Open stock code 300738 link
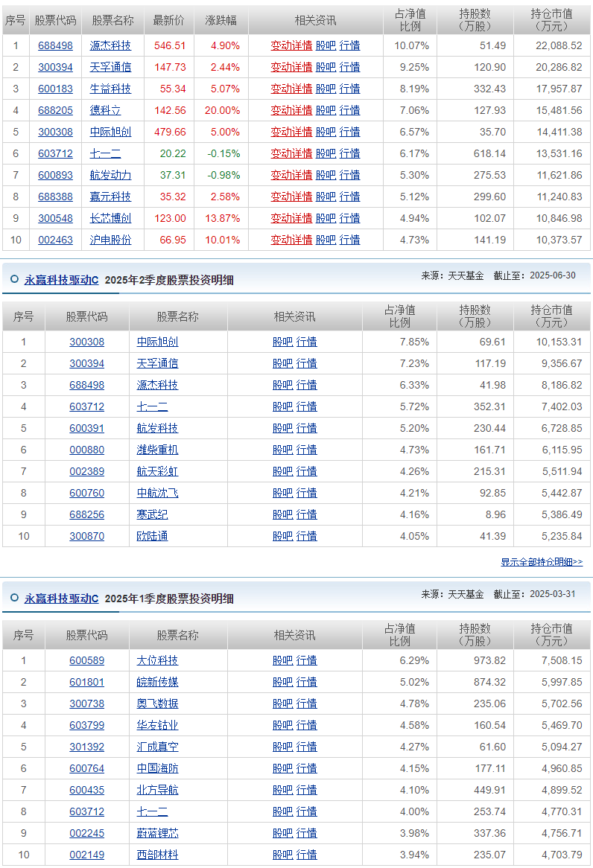This screenshot has height=868, width=593. click(86, 703)
